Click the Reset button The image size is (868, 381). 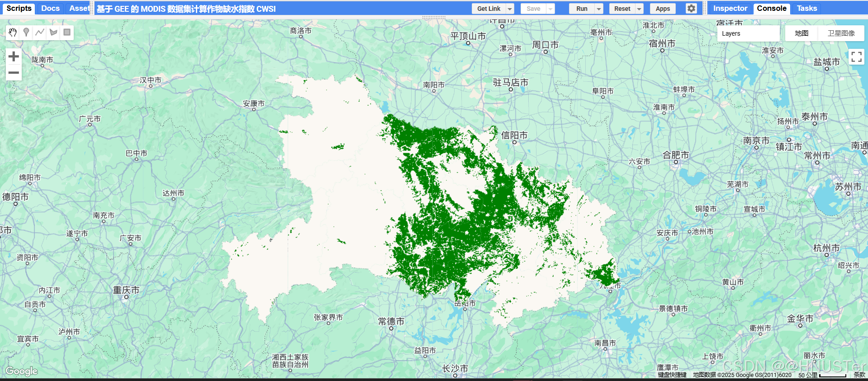pos(622,9)
